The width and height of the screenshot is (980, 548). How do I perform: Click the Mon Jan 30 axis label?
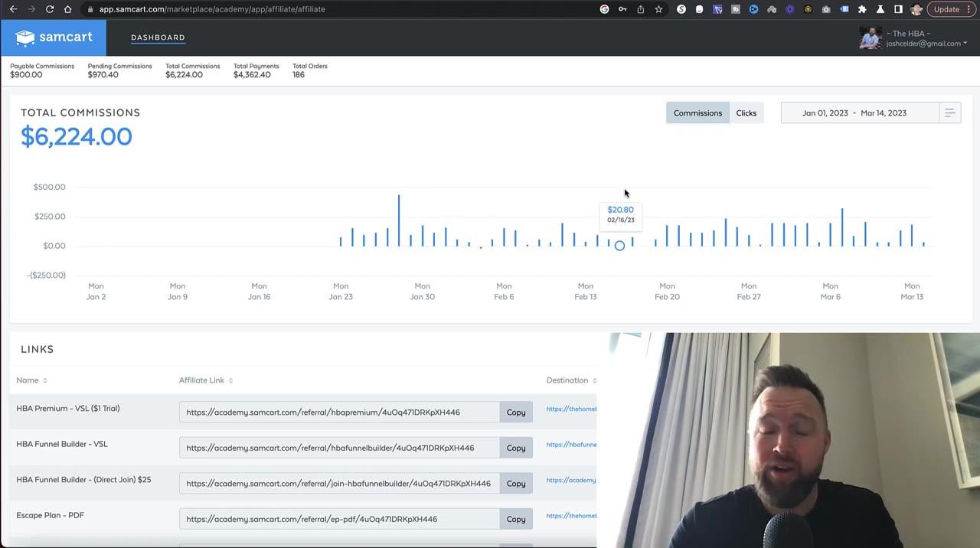click(423, 292)
